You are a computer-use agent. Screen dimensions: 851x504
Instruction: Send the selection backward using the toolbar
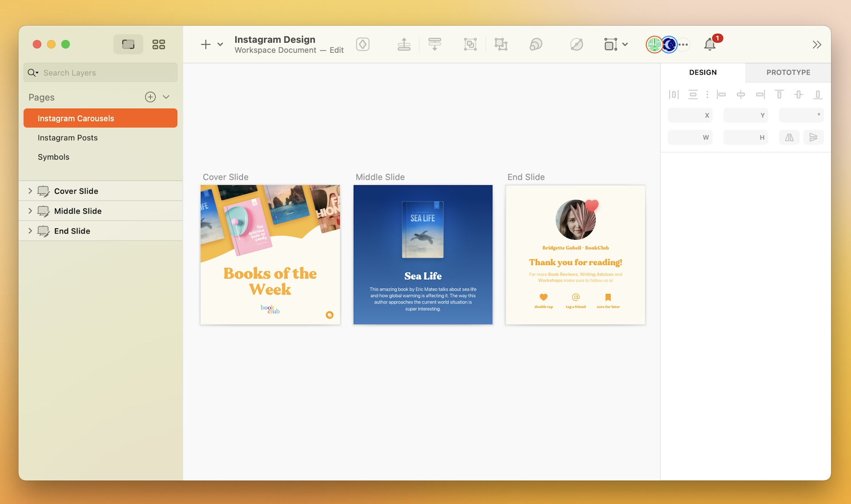pyautogui.click(x=435, y=44)
